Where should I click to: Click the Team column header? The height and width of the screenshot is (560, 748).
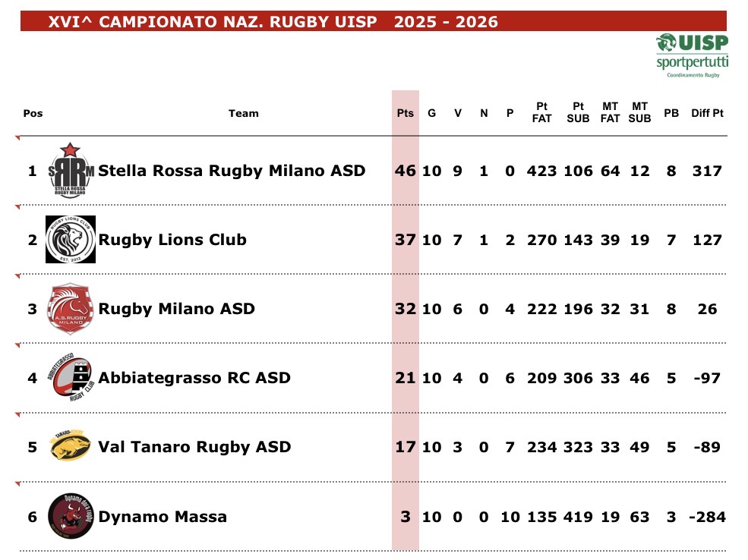[x=244, y=113]
